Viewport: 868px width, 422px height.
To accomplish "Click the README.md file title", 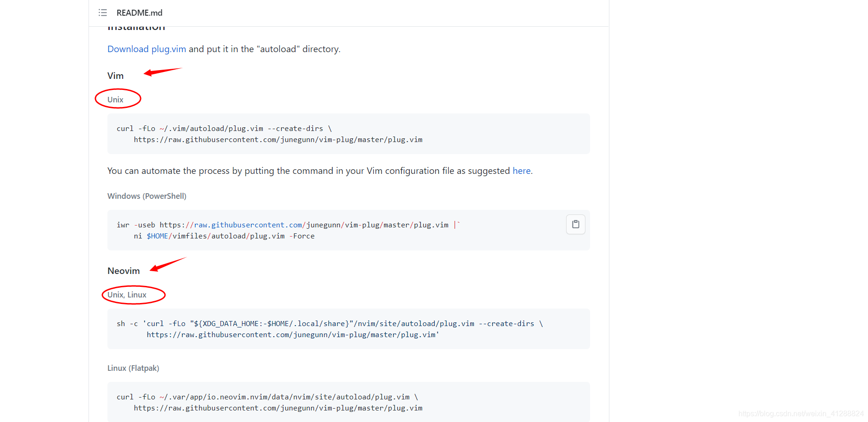I will point(139,13).
